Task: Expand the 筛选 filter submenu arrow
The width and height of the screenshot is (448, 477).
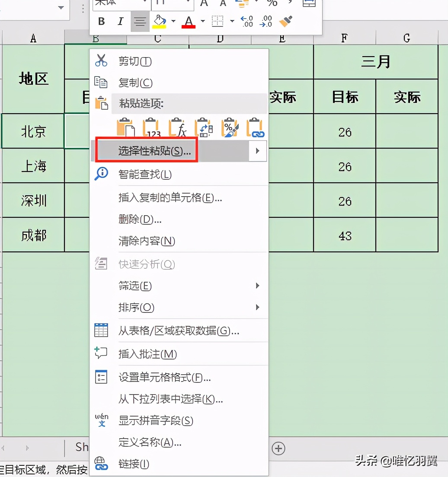Action: [258, 286]
